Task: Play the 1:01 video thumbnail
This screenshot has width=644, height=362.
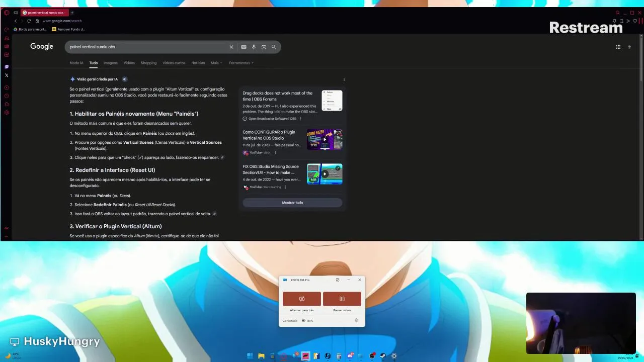Action: click(325, 174)
